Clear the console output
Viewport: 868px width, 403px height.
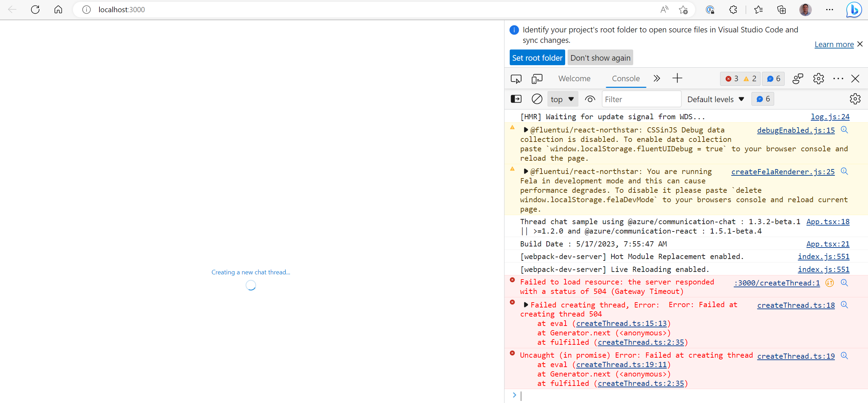click(537, 99)
